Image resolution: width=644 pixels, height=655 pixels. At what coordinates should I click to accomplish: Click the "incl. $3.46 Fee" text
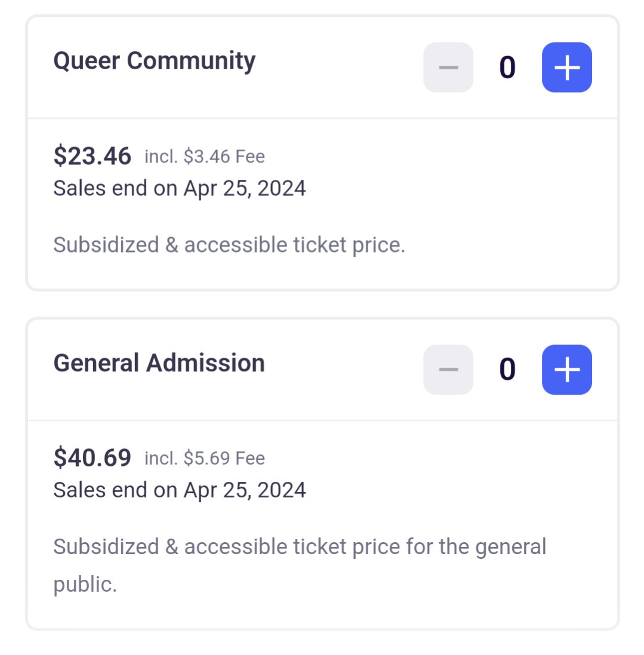tap(205, 156)
